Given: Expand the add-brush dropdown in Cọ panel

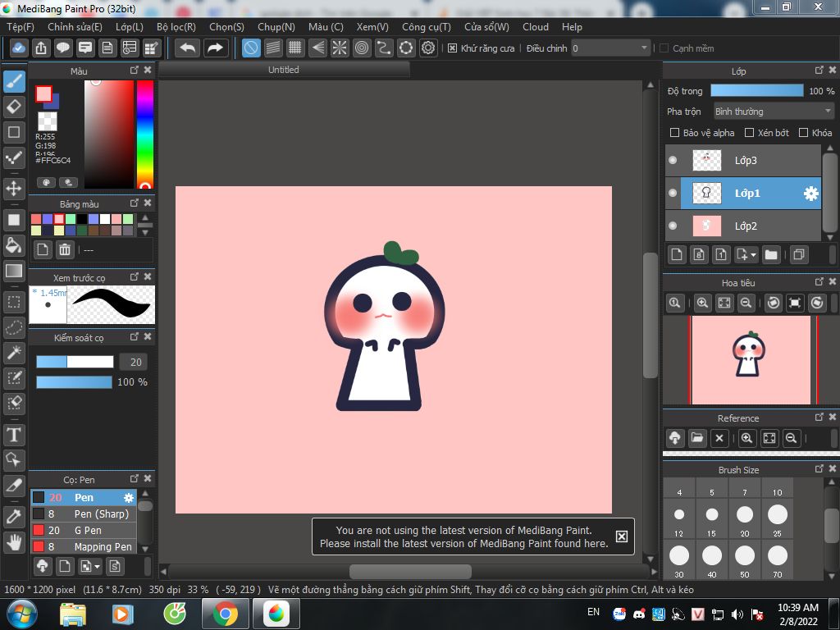Looking at the screenshot, I should pos(97,566).
